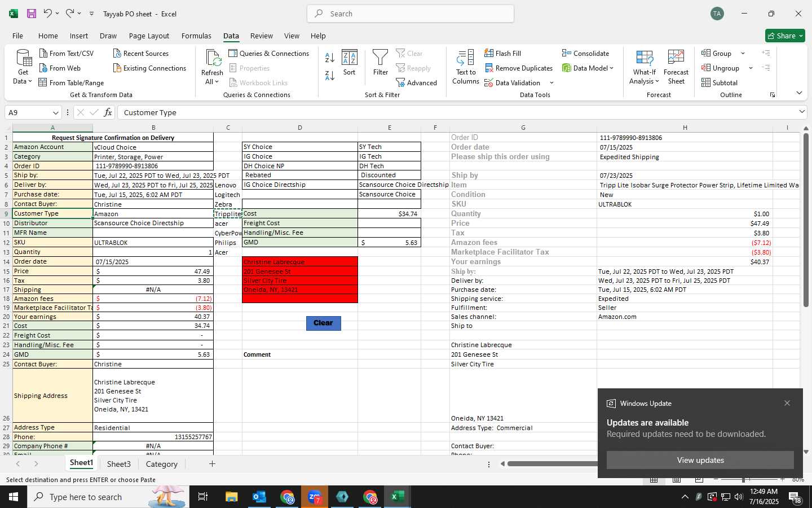The width and height of the screenshot is (812, 508).
Task: Click the volume icon in system tray
Action: 739,497
